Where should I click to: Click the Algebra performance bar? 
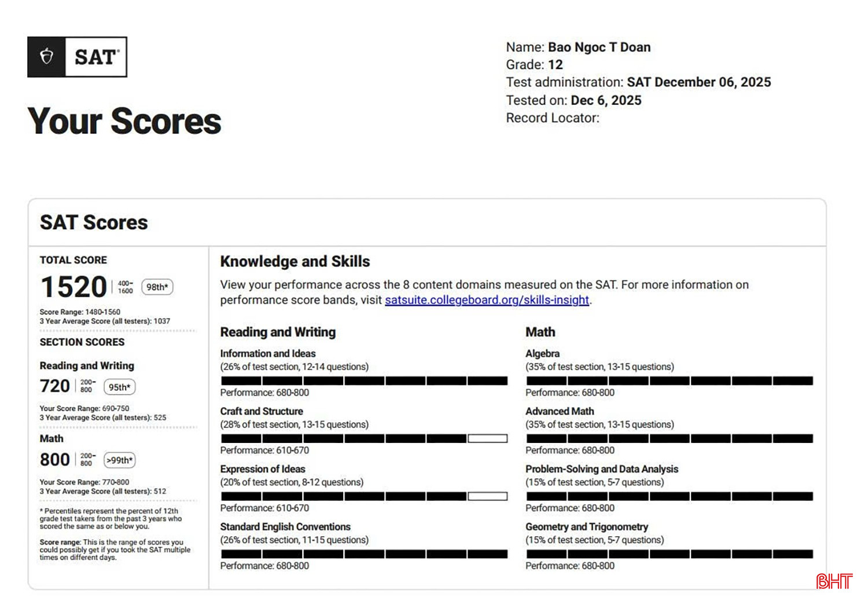670,380
